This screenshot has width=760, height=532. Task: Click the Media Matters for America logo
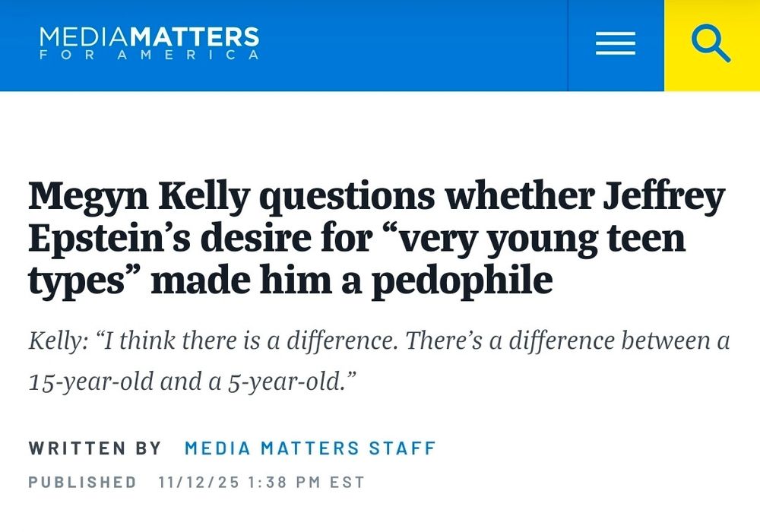(x=149, y=43)
